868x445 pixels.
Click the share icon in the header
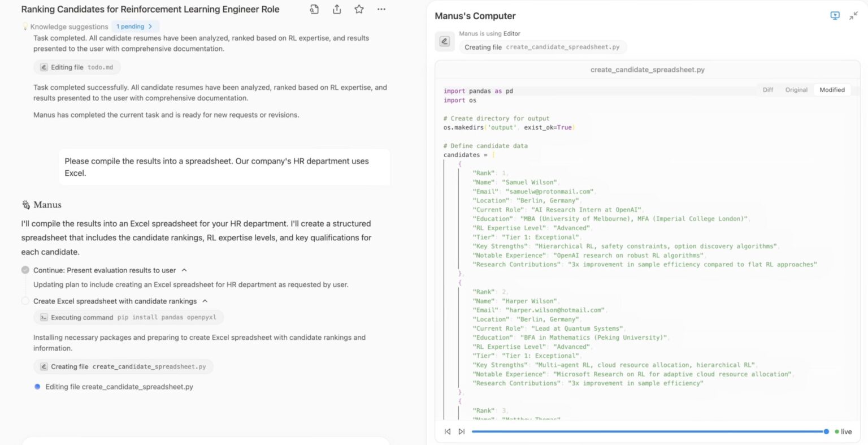(337, 9)
